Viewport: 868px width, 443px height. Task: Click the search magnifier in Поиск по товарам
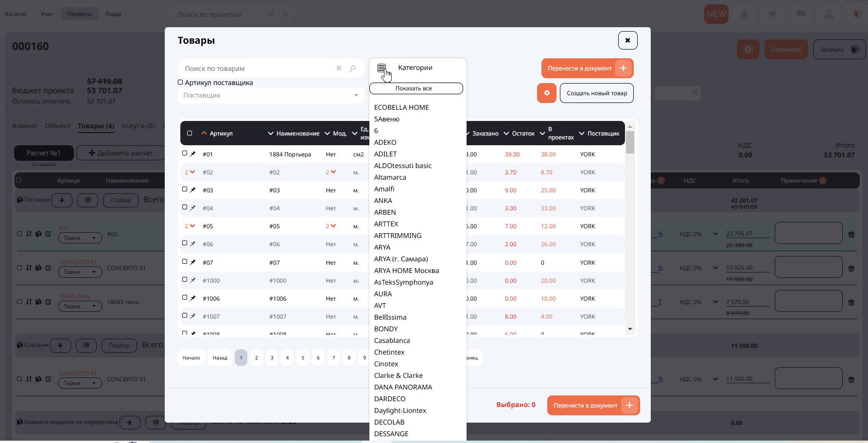[353, 68]
